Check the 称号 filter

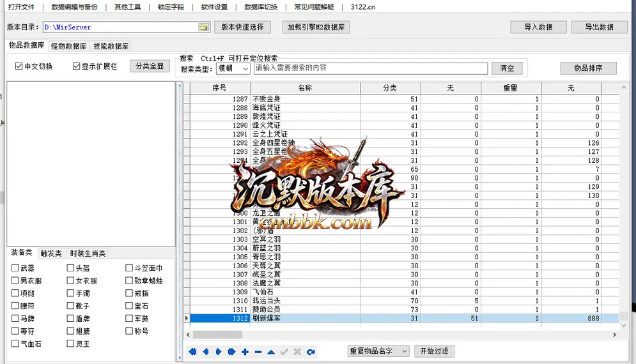coord(129,331)
